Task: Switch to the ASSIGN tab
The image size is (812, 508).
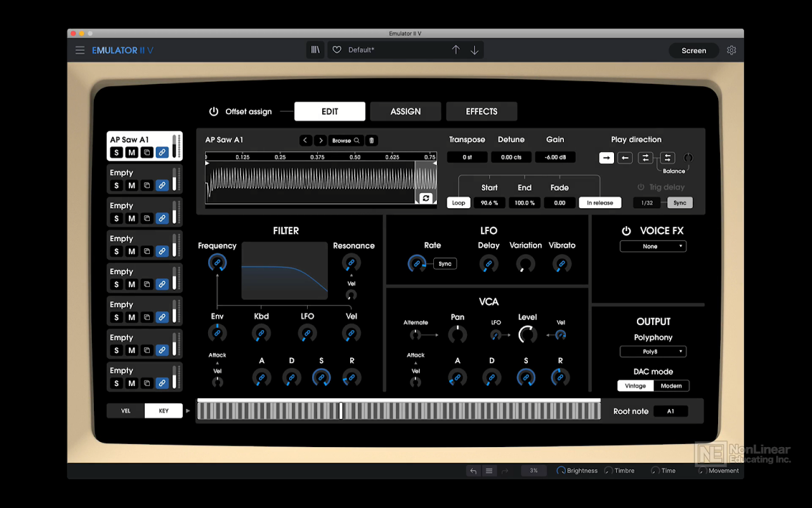Action: (406, 111)
